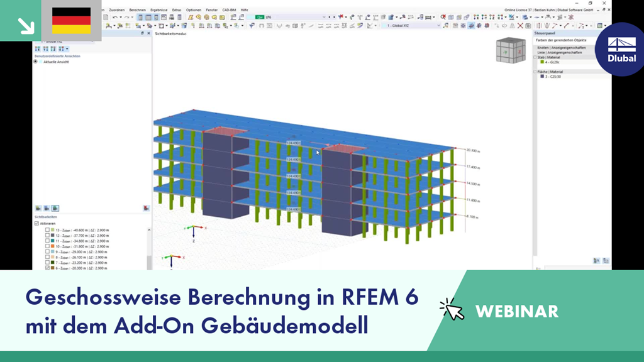Open the Optionen menu
The width and height of the screenshot is (644, 362).
click(x=194, y=10)
